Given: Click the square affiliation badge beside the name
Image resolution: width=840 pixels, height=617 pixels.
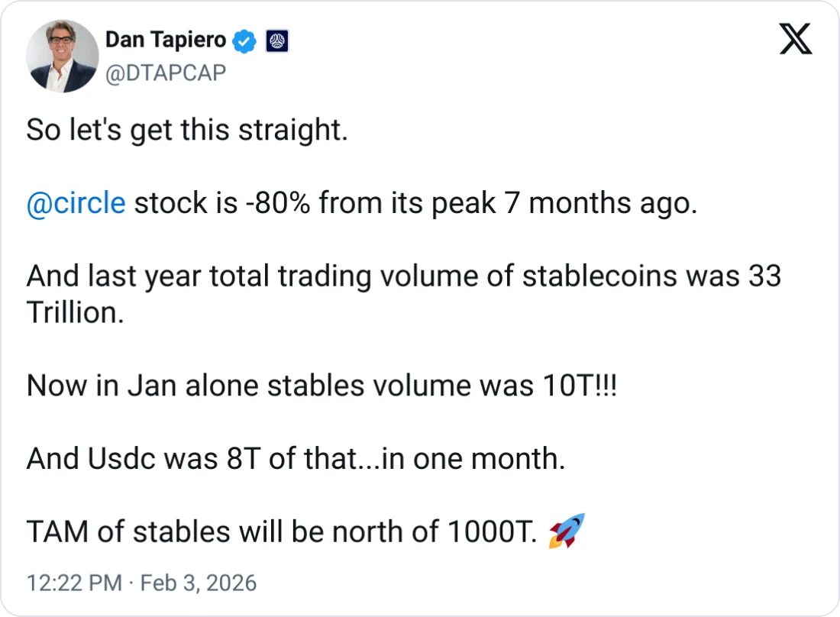Looking at the screenshot, I should click(x=276, y=41).
